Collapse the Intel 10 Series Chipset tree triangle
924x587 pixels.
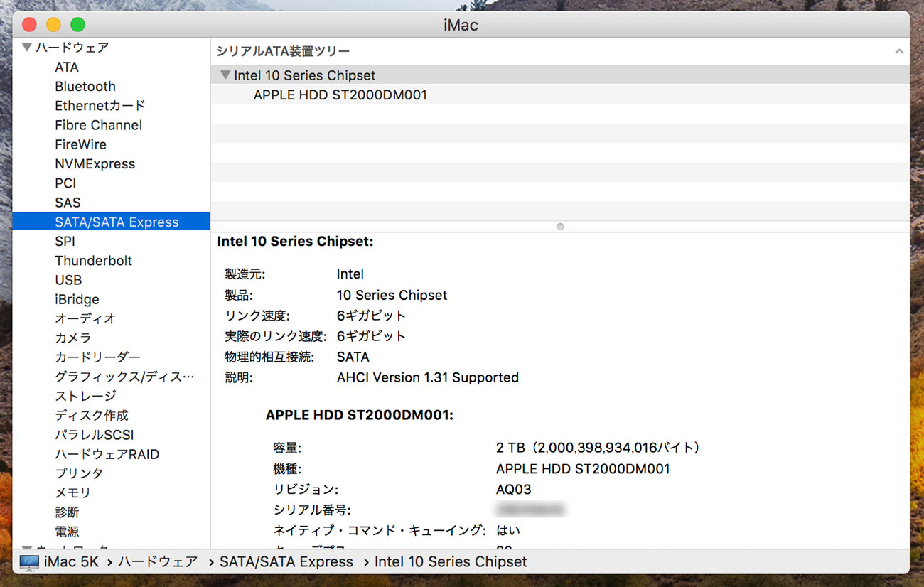pyautogui.click(x=225, y=75)
